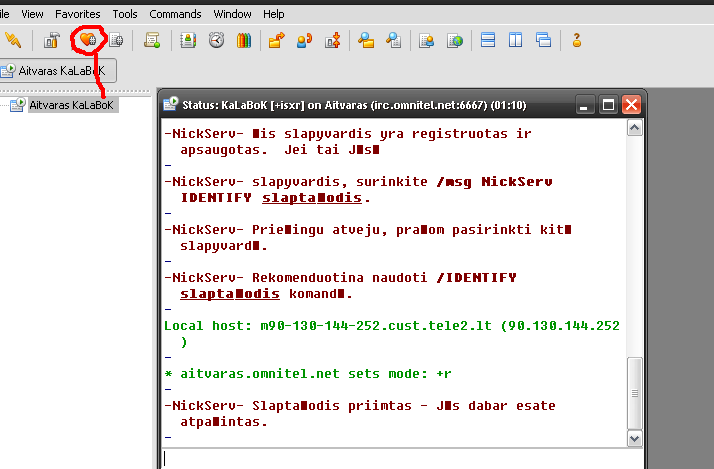The height and width of the screenshot is (469, 714).
Task: Tile windows horizontally via toolbar icon
Action: click(x=488, y=41)
